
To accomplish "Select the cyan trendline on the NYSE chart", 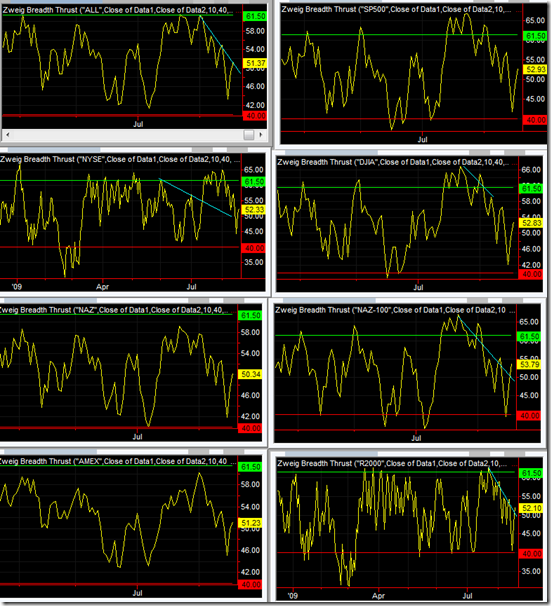I will [x=196, y=197].
